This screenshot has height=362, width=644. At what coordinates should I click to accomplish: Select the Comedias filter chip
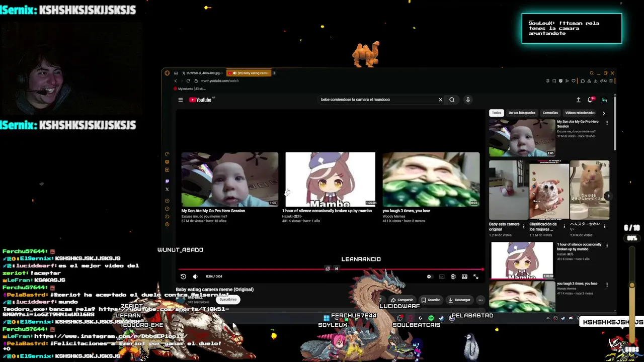(x=550, y=113)
